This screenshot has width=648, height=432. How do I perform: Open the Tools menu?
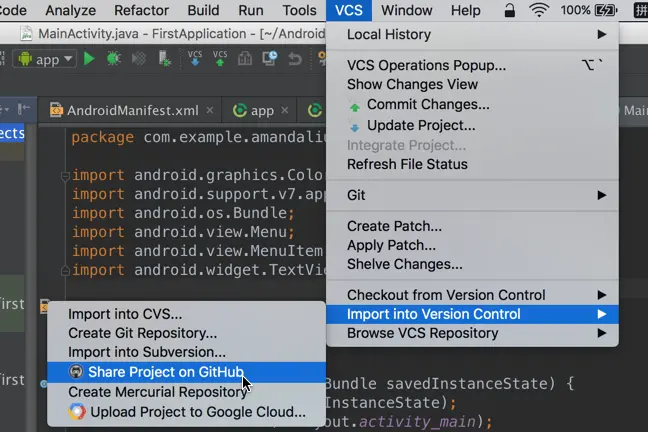pyautogui.click(x=299, y=10)
